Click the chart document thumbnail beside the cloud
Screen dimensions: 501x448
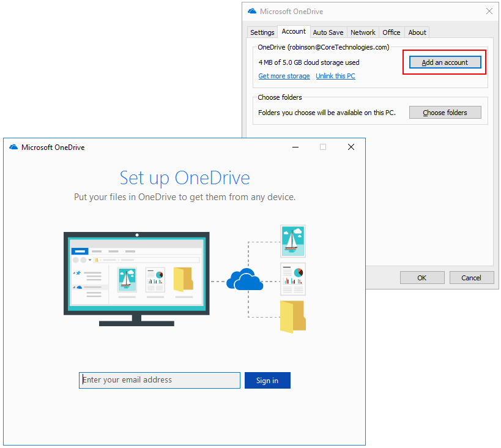coord(293,279)
